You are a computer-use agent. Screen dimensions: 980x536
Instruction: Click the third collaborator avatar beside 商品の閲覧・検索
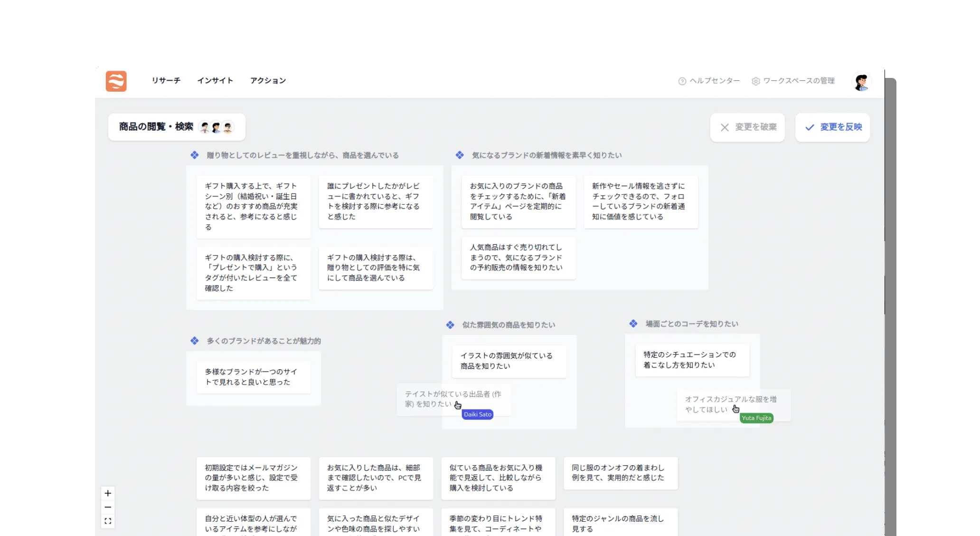pos(228,127)
